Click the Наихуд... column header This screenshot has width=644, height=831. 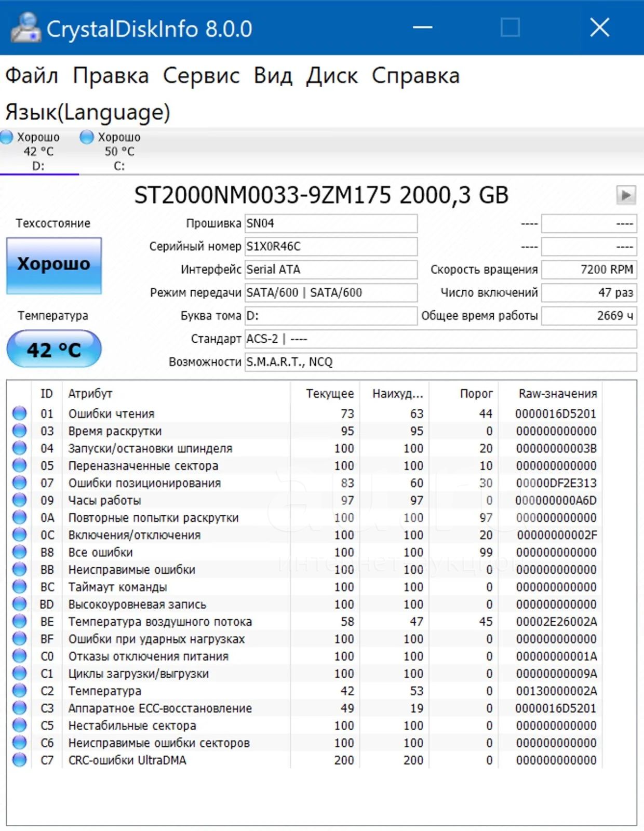395,394
